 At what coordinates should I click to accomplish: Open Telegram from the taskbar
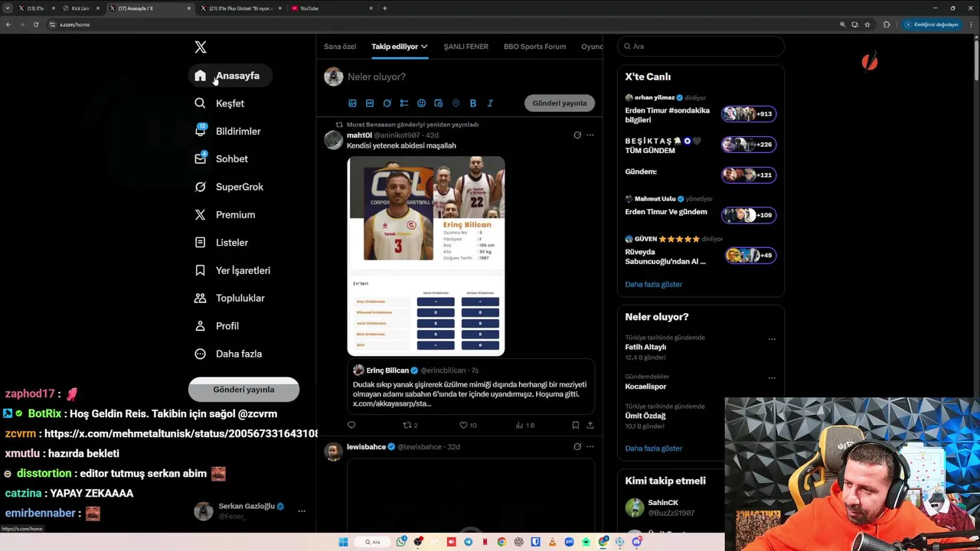point(468,542)
